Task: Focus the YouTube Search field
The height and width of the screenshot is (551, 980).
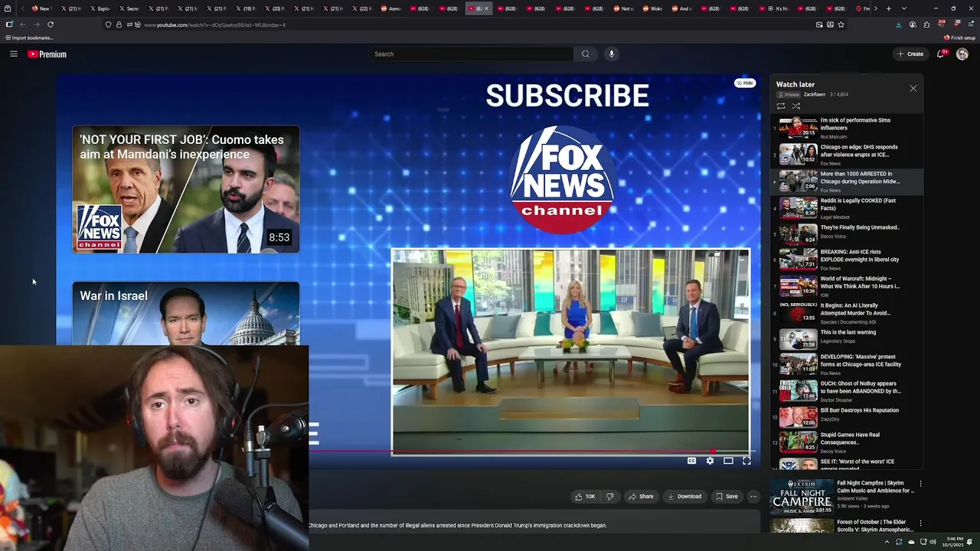Action: [471, 54]
